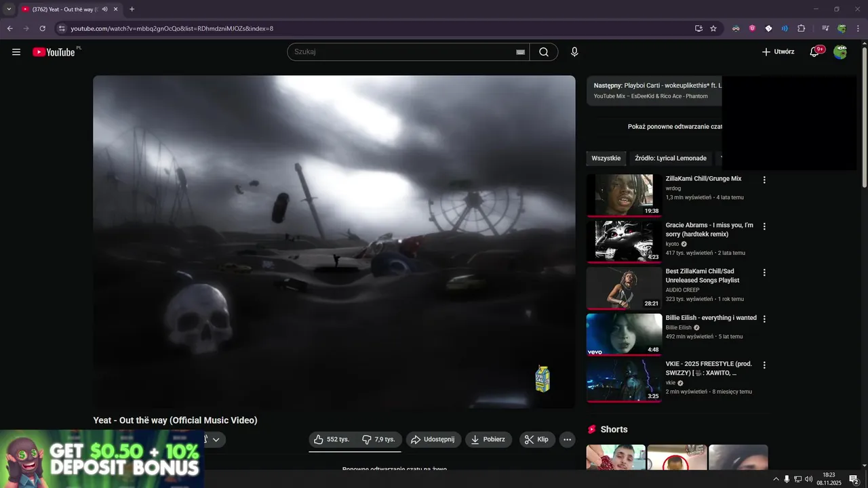This screenshot has height=488, width=868.
Task: Click Pokaż ponowne odtwarzanie czatu
Action: click(x=675, y=127)
